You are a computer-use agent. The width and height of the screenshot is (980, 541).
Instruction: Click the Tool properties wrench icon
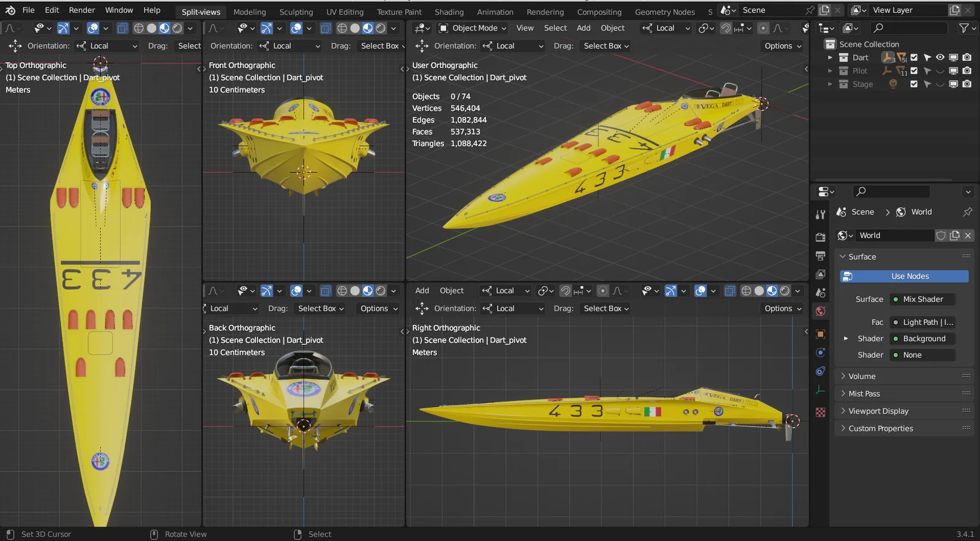click(x=820, y=214)
